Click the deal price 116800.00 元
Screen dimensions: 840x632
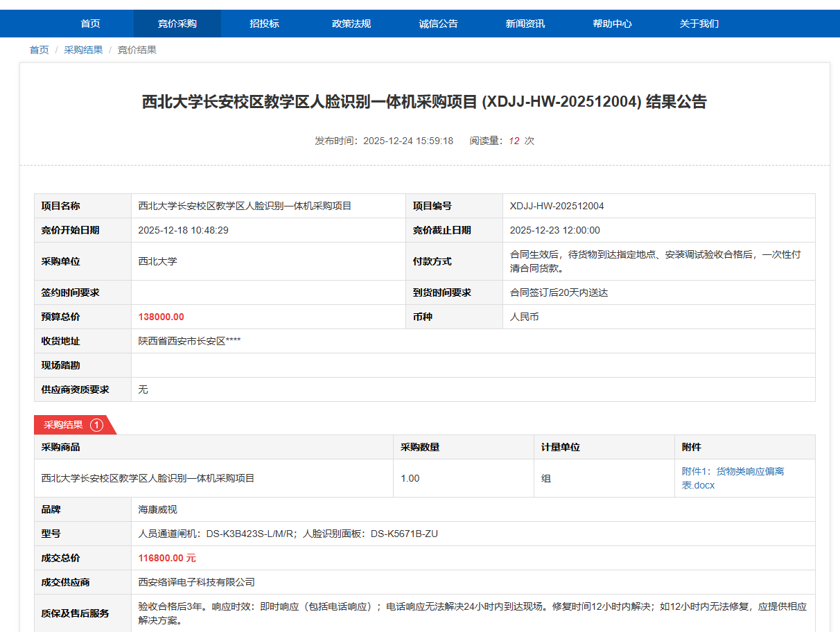(x=167, y=558)
